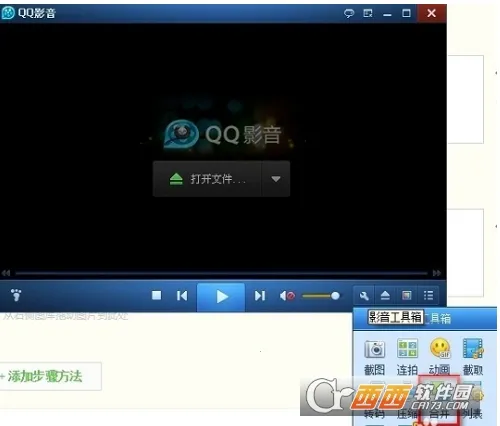
Task: Go to the previous track
Action: [182, 295]
